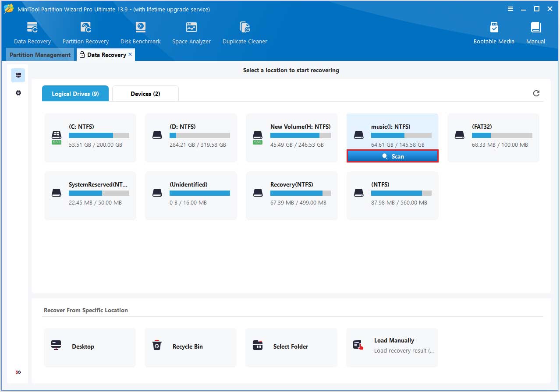Start the Space Analyzer tool
Viewport: 560px width, 392px height.
tap(191, 33)
